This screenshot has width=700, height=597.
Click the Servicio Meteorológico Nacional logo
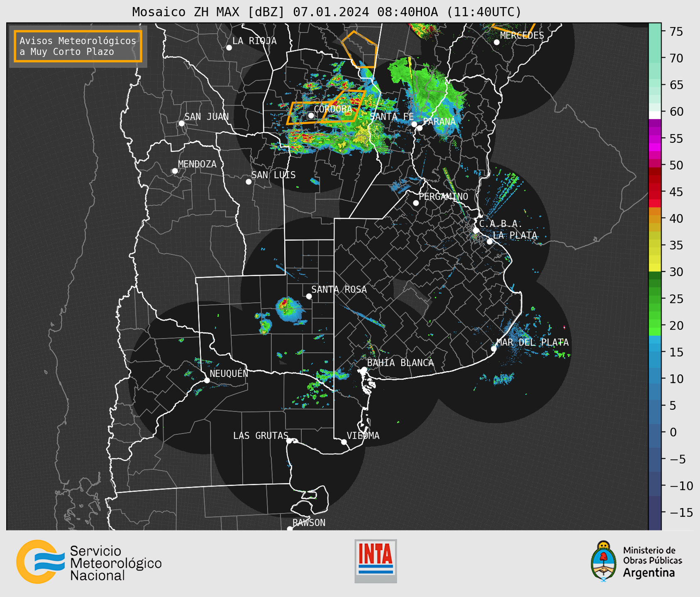click(x=89, y=562)
